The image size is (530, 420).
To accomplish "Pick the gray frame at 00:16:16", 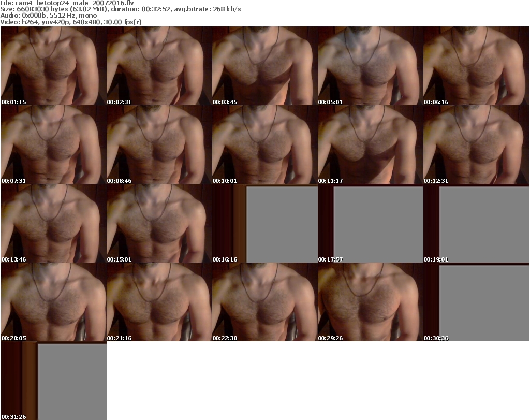I will (264, 224).
